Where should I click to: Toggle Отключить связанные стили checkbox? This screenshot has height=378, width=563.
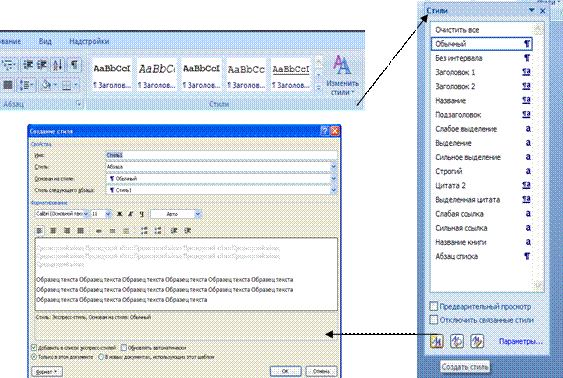click(x=434, y=319)
